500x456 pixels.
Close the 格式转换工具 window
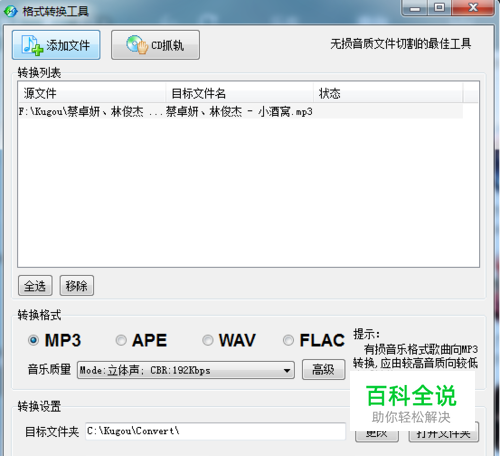click(x=473, y=8)
